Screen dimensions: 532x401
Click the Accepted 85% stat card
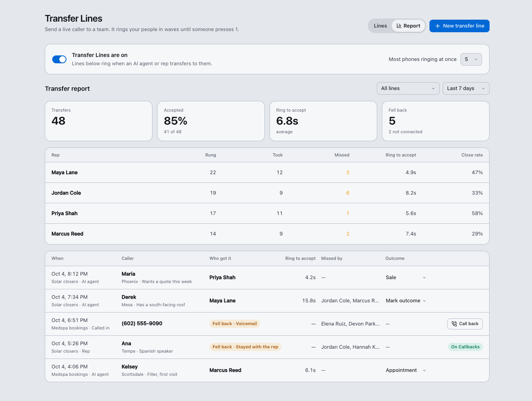(x=211, y=121)
